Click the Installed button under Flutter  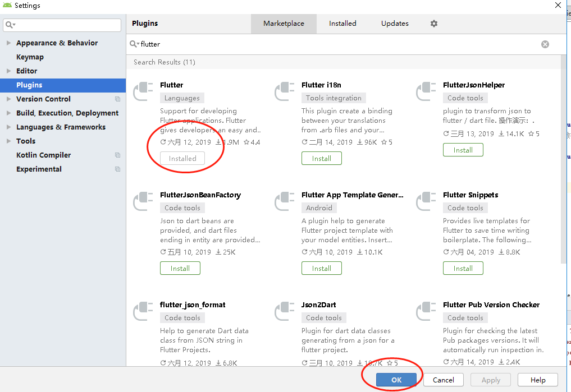coord(182,159)
